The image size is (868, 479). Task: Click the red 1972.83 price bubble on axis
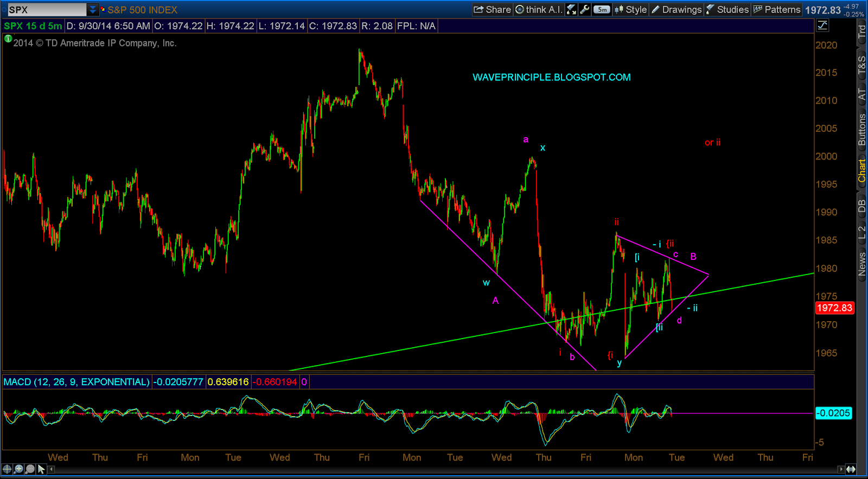pos(835,308)
